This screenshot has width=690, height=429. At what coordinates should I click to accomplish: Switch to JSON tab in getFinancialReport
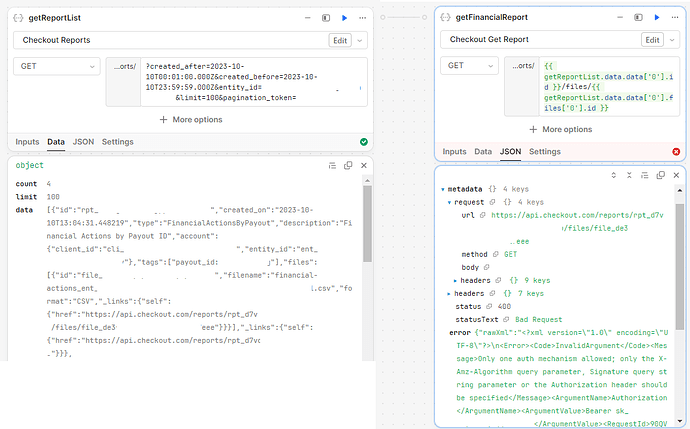click(x=510, y=151)
